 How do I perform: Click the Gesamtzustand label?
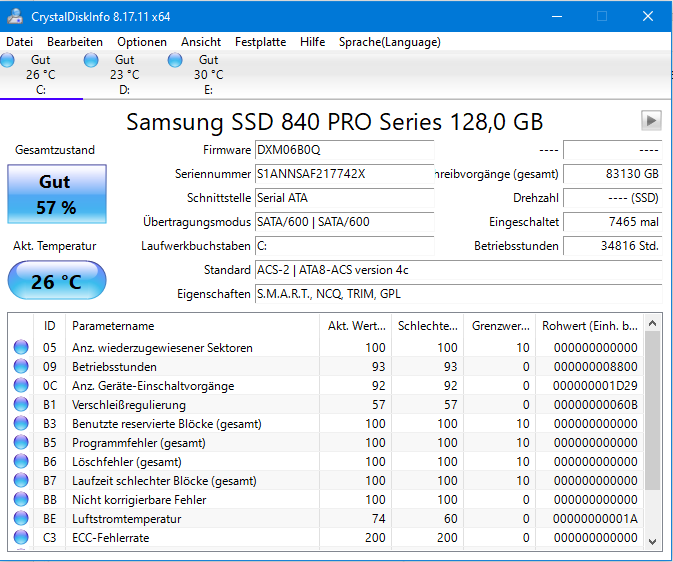(x=55, y=150)
